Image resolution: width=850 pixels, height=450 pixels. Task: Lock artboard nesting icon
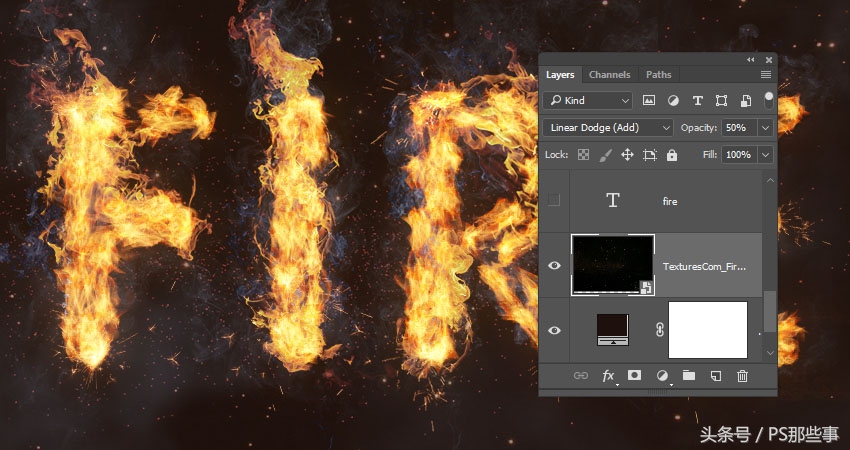coord(649,155)
